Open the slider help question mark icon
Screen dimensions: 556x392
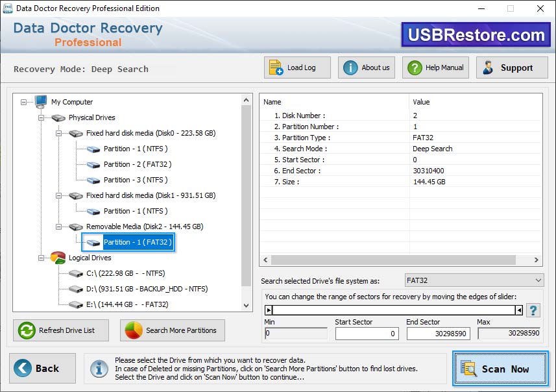click(533, 310)
